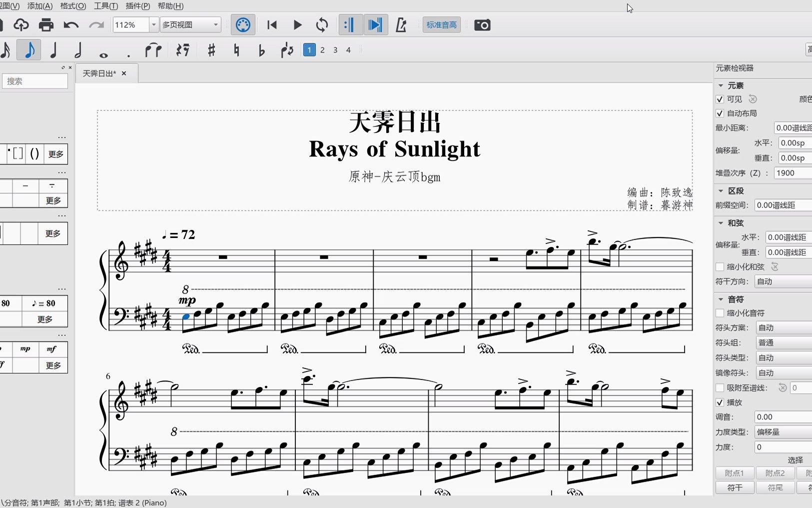Open the 工具(T) menu
Screen dimensions: 812x508
[x=106, y=6]
